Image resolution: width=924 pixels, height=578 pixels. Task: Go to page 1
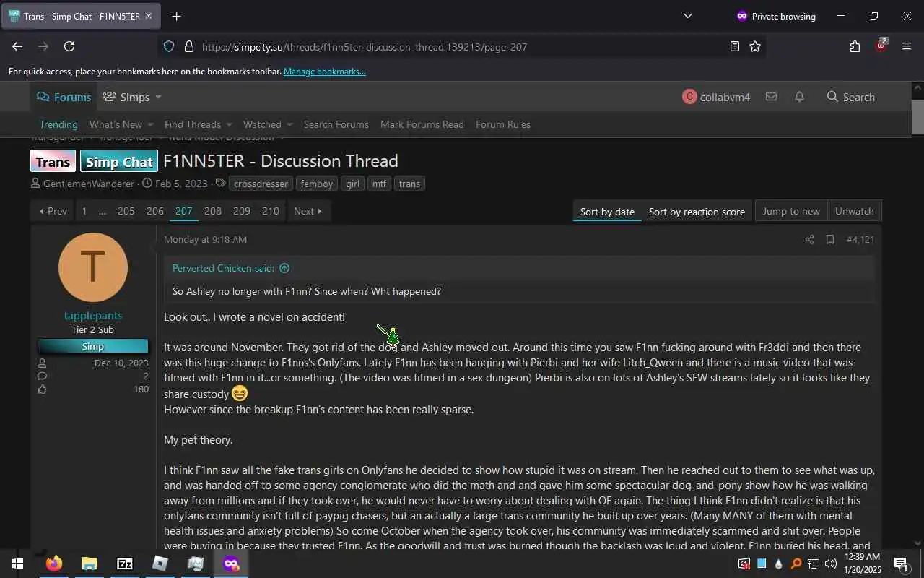pyautogui.click(x=84, y=211)
